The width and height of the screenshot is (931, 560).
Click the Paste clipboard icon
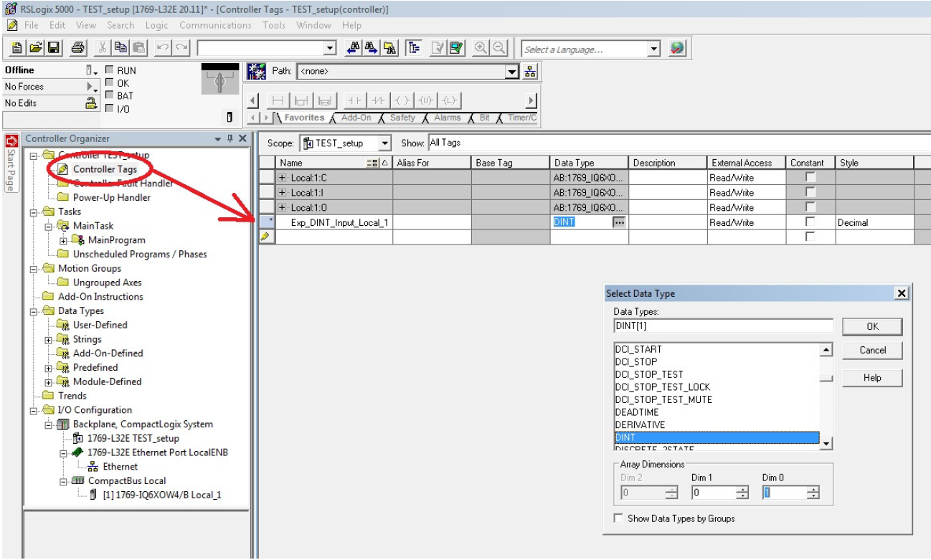[140, 49]
